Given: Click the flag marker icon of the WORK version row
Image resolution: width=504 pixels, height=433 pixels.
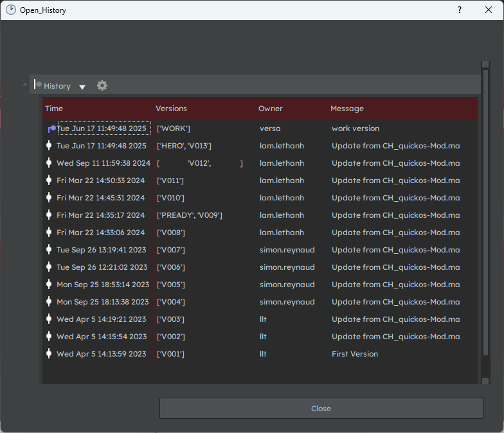Looking at the screenshot, I should (x=51, y=128).
